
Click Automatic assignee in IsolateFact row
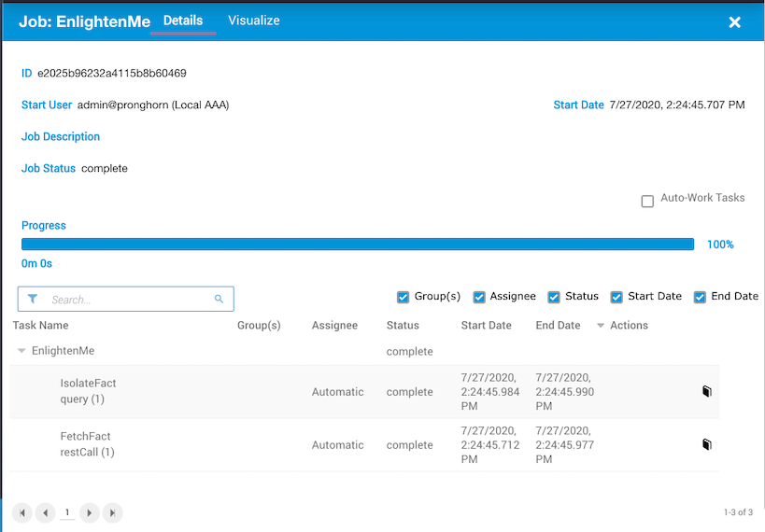coord(337,392)
